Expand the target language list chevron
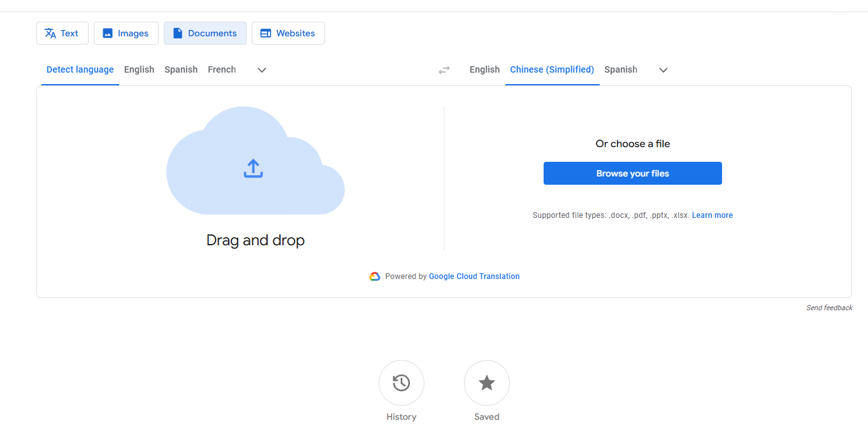Screen dimensions: 868x430 point(663,70)
